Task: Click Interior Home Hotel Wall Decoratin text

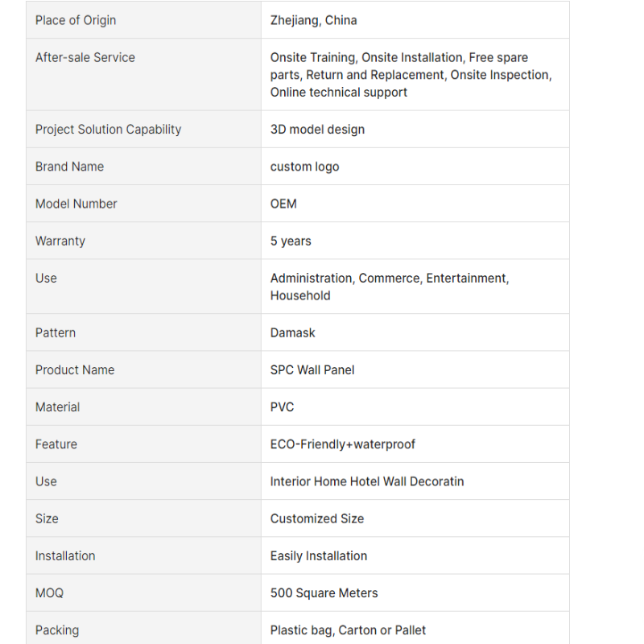Action: pos(366,481)
